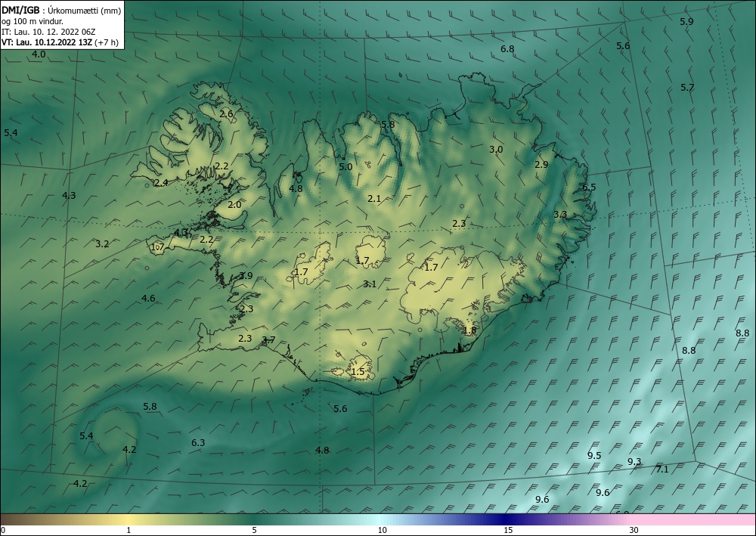Click the map value '3.2' over the sea
Screen dimensions: 756x536
click(102, 244)
